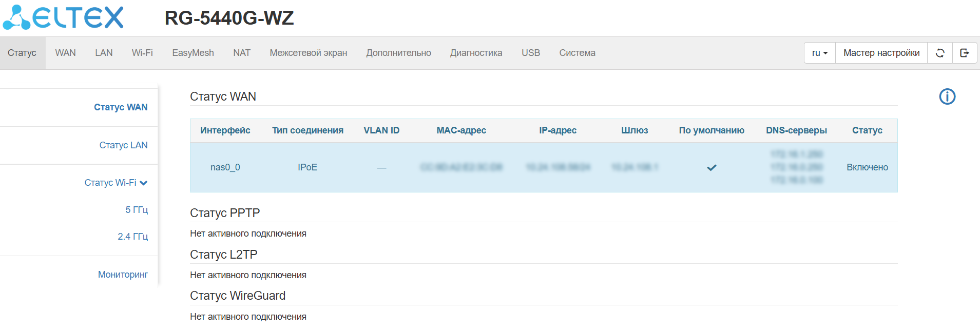
Task: Open the info help icon
Action: coord(947,96)
